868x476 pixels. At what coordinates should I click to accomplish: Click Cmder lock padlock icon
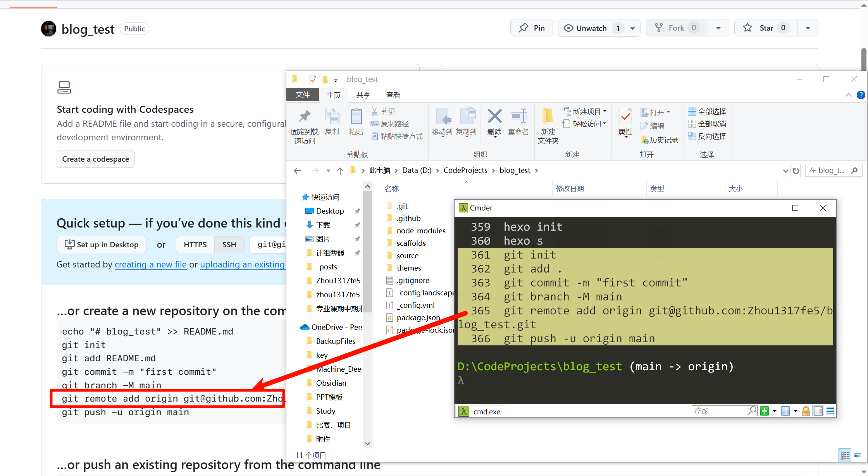pos(806,411)
